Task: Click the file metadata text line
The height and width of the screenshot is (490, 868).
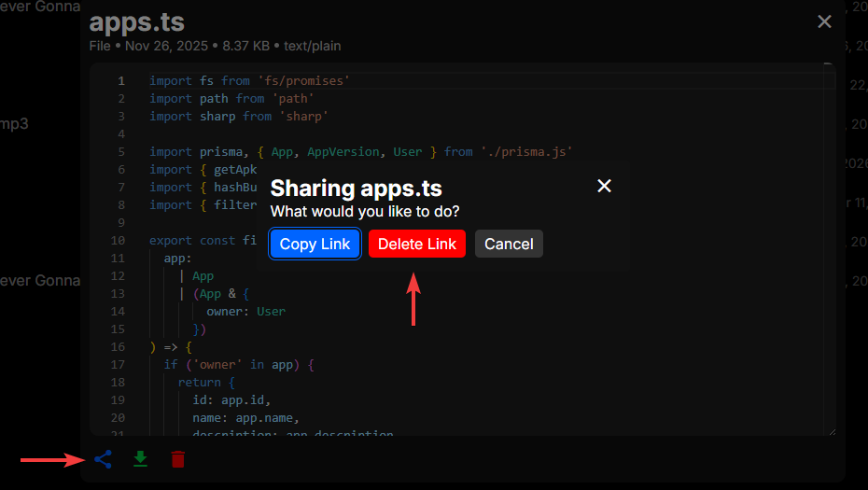Action: pos(215,46)
